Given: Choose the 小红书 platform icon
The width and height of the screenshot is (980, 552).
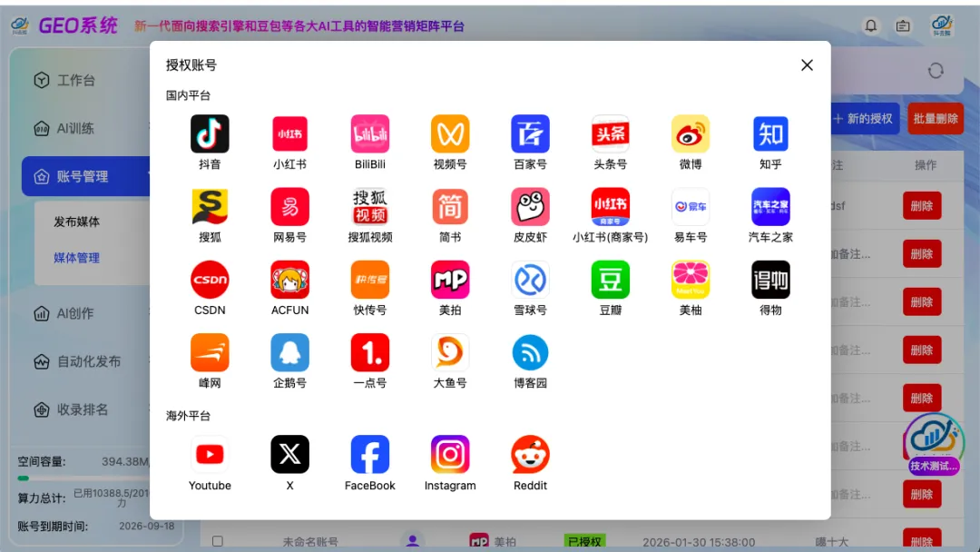Looking at the screenshot, I should click(289, 133).
